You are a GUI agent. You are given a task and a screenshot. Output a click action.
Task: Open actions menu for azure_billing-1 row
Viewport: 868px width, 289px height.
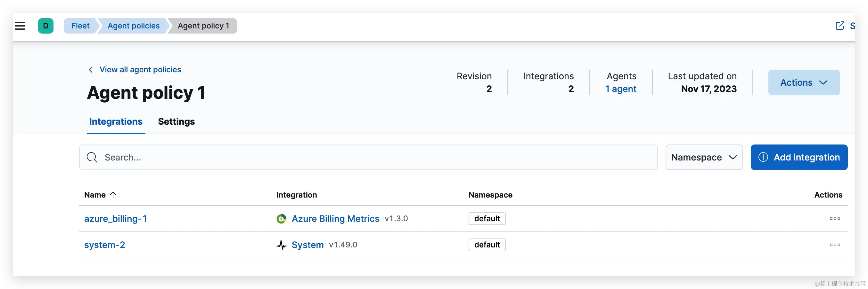[x=835, y=219]
